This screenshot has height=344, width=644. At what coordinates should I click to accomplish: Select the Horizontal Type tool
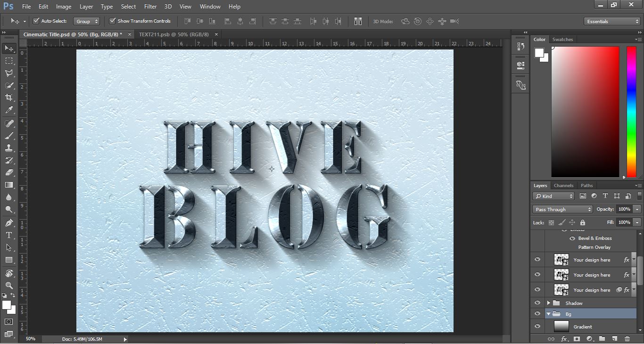9,235
